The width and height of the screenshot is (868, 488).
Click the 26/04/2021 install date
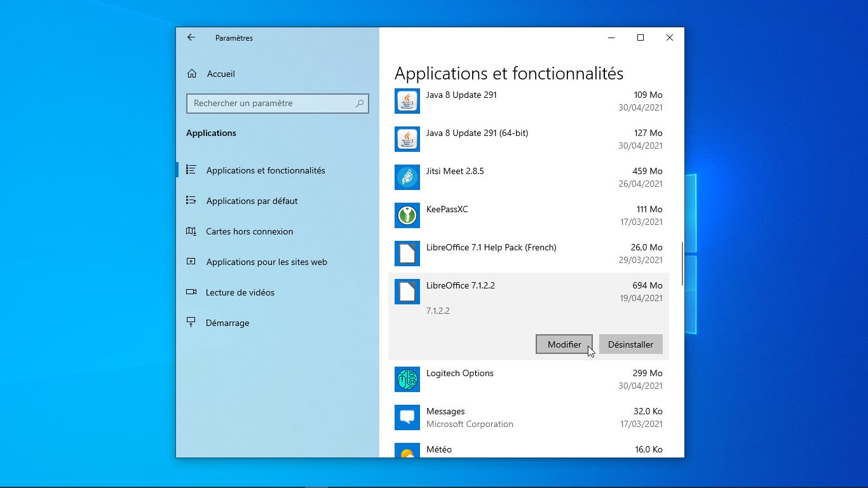pyautogui.click(x=641, y=184)
